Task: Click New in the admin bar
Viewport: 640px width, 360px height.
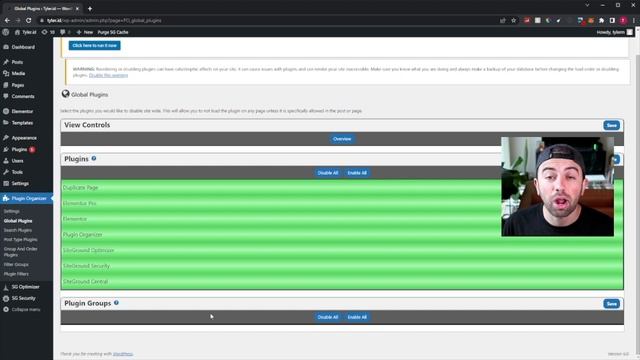Action: tap(84, 32)
